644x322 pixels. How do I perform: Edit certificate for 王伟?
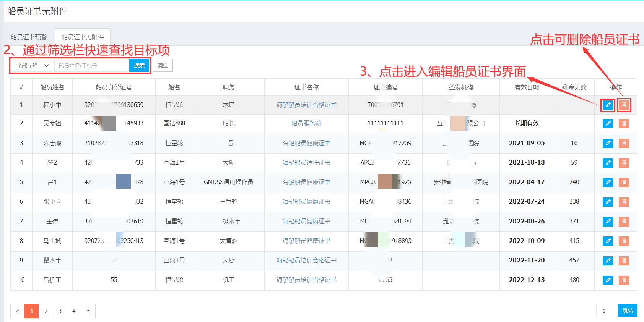point(608,222)
